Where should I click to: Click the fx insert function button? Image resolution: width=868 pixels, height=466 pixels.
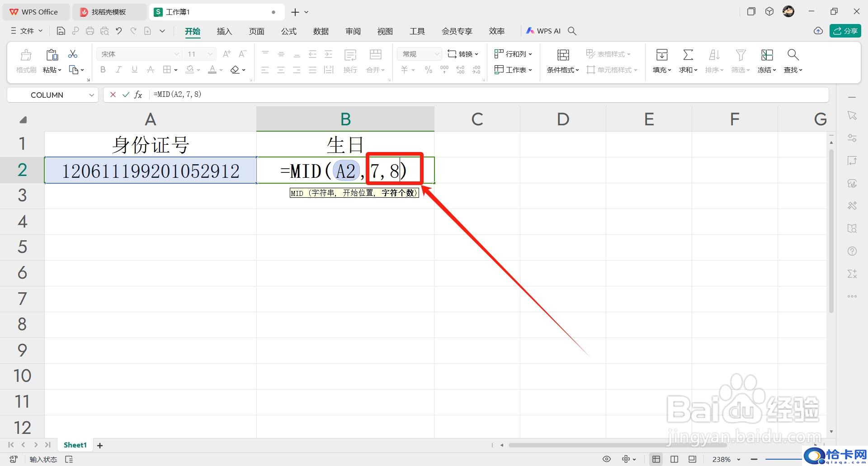tap(138, 95)
